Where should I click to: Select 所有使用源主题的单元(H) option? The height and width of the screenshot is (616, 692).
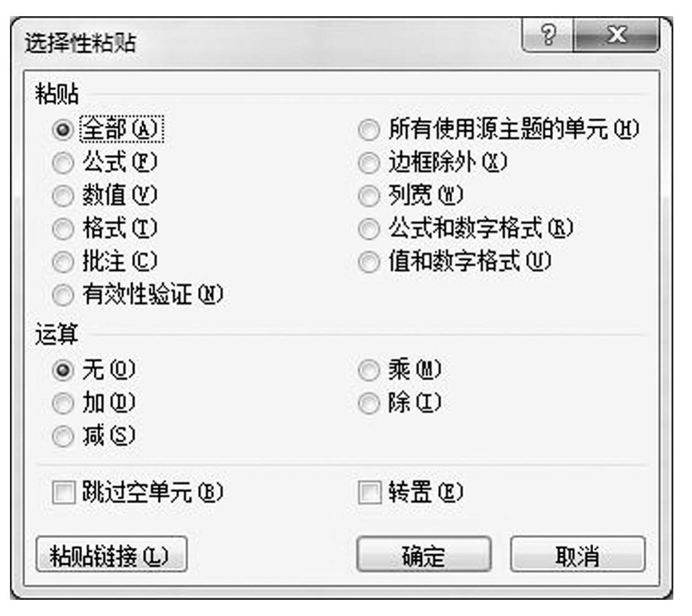coord(369,130)
